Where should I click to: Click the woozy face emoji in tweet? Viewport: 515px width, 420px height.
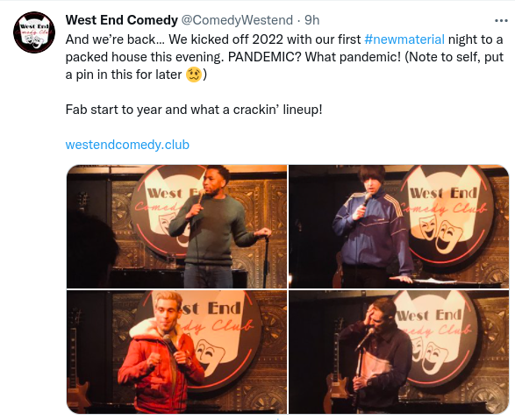tap(194, 75)
